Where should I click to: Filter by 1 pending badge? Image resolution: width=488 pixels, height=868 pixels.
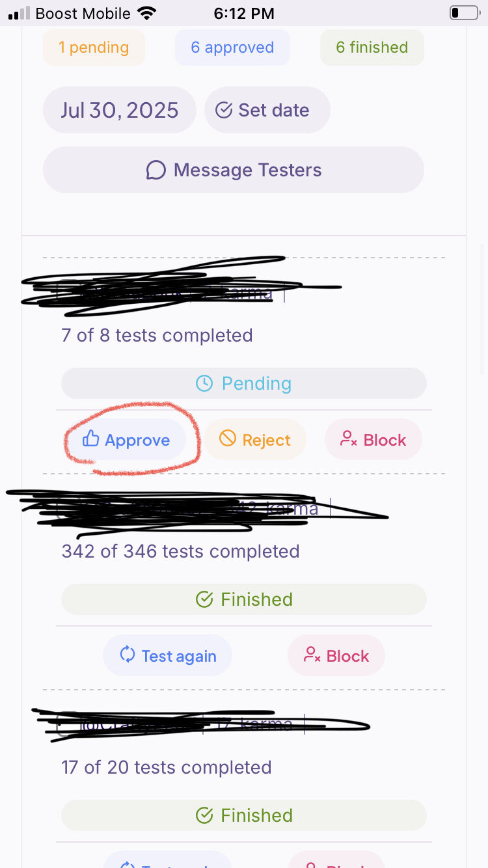click(x=94, y=47)
